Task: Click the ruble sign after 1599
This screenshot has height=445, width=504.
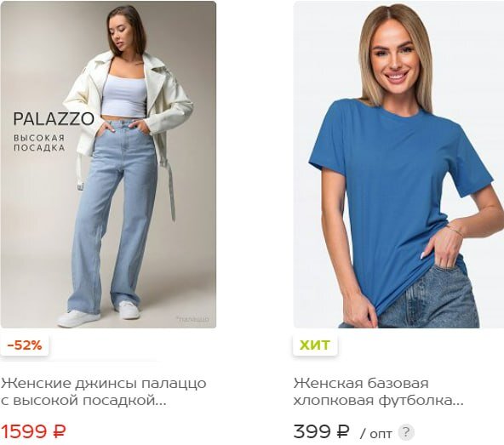Action: [x=59, y=431]
